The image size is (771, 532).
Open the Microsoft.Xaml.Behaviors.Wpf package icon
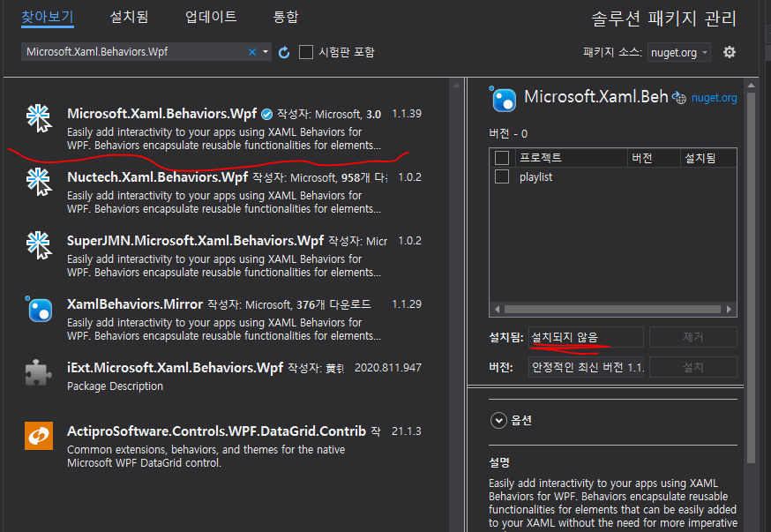39,118
